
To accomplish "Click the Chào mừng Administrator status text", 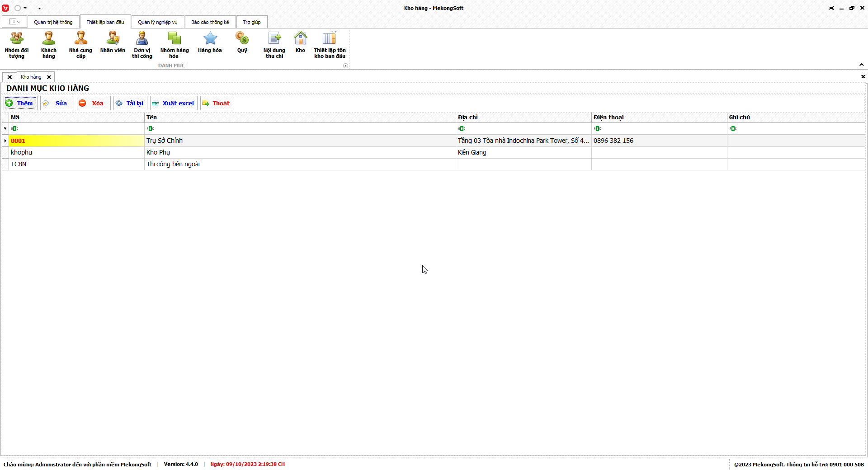I will click(x=77, y=464).
